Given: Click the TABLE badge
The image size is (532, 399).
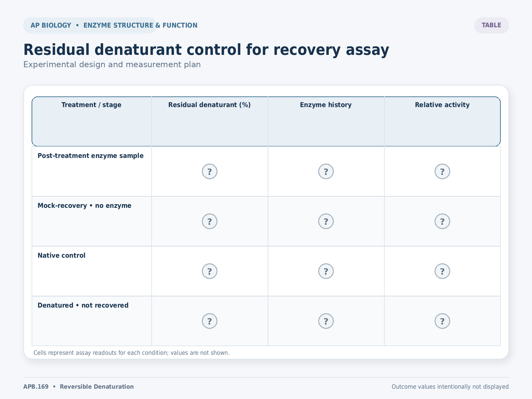Looking at the screenshot, I should [491, 25].
